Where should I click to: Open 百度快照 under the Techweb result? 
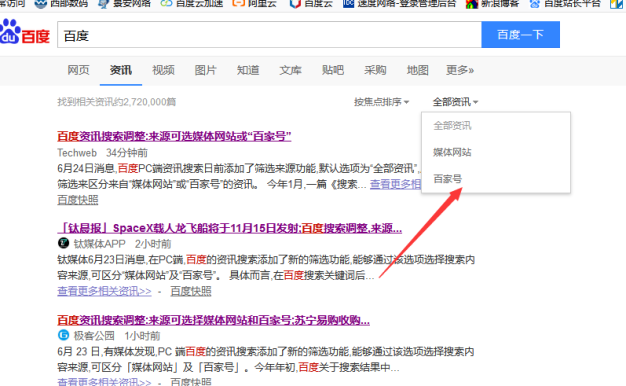tap(78, 200)
